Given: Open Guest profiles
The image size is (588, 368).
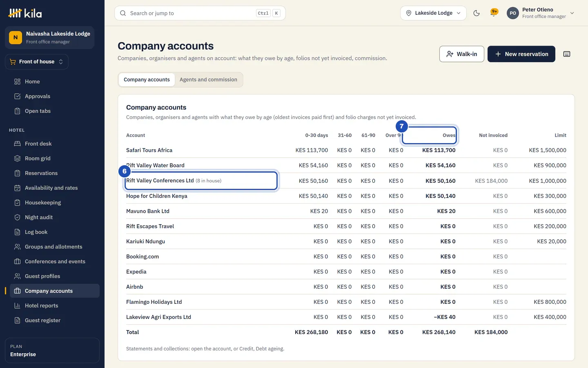Looking at the screenshot, I should [x=55, y=276].
